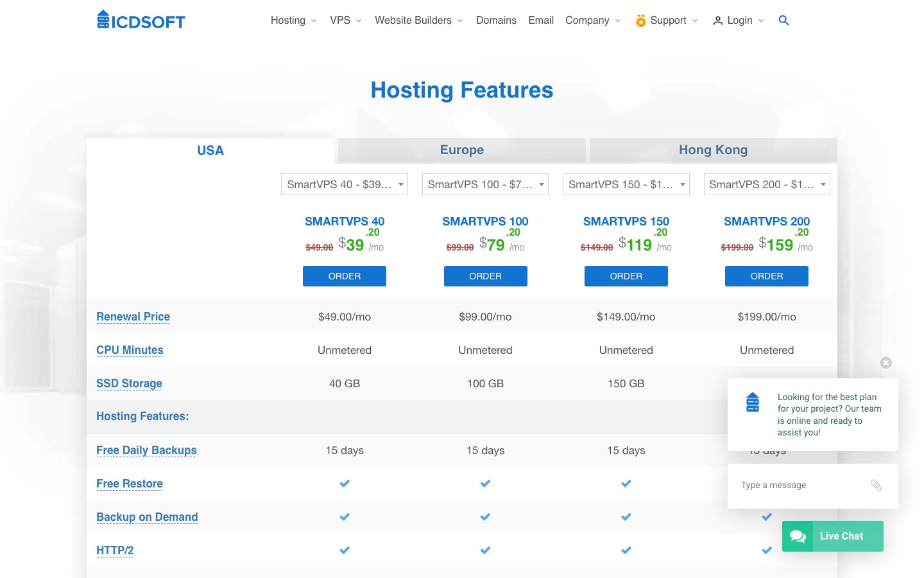This screenshot has width=924, height=578.
Task: Click Free Restore checkmark for SmartVPS 150
Action: click(x=626, y=484)
